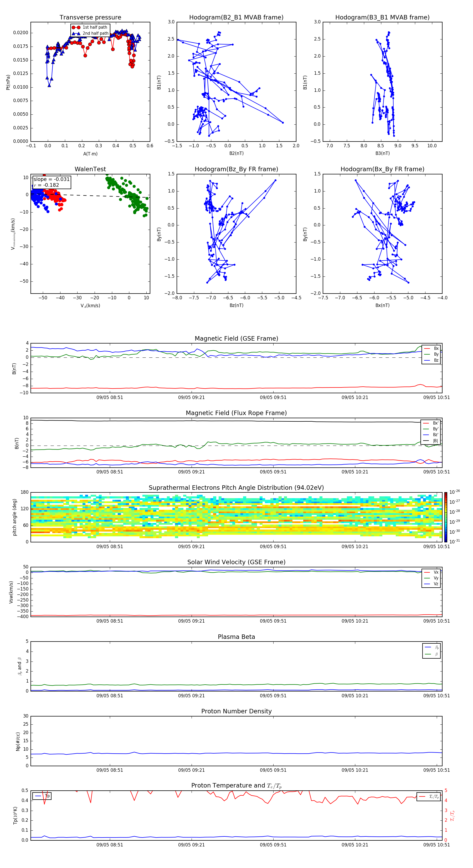473x868 pixels.
Task: Click the "Hodogram(B2_B1 MVAB frame)" title
Action: coord(236,18)
